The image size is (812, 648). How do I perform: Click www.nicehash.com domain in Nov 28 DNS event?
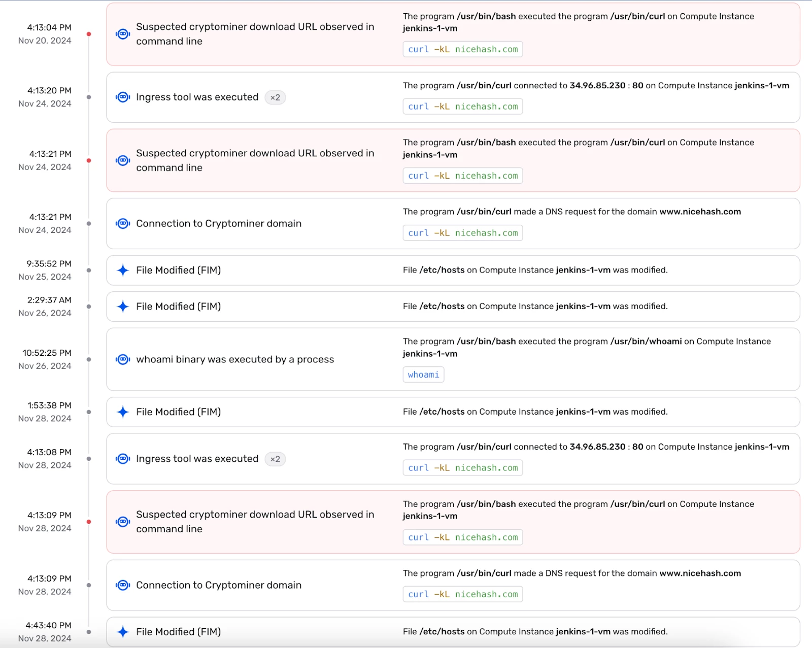700,573
